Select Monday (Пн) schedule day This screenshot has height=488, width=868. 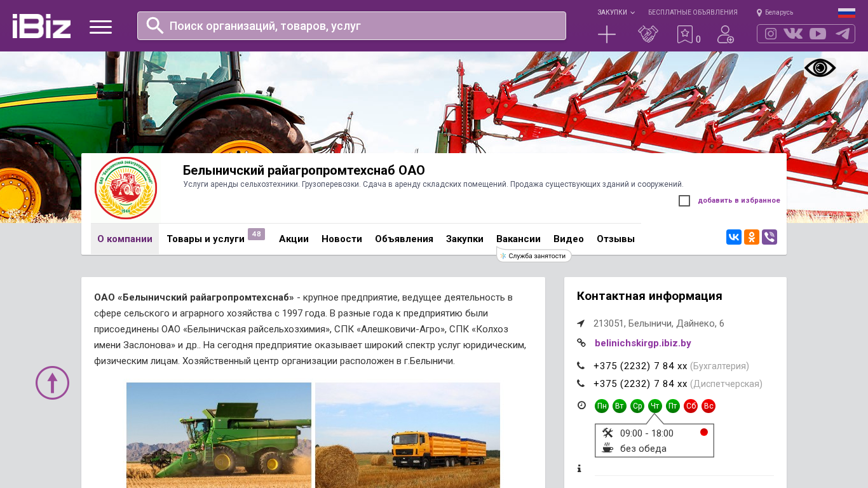[x=602, y=406]
